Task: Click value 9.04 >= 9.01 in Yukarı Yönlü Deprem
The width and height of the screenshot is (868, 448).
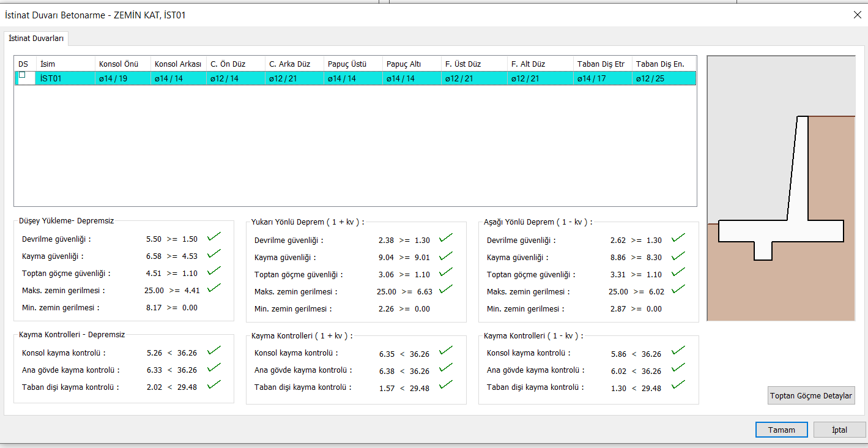Action: tap(404, 258)
